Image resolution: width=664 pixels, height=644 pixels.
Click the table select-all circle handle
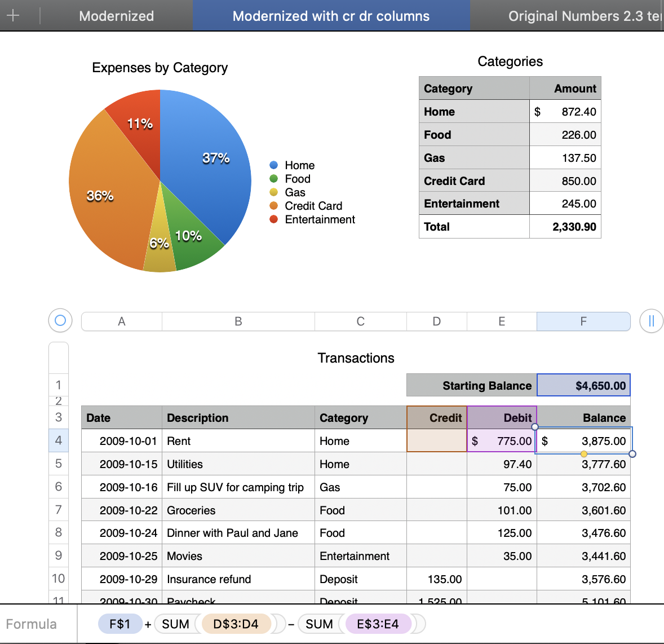60,321
